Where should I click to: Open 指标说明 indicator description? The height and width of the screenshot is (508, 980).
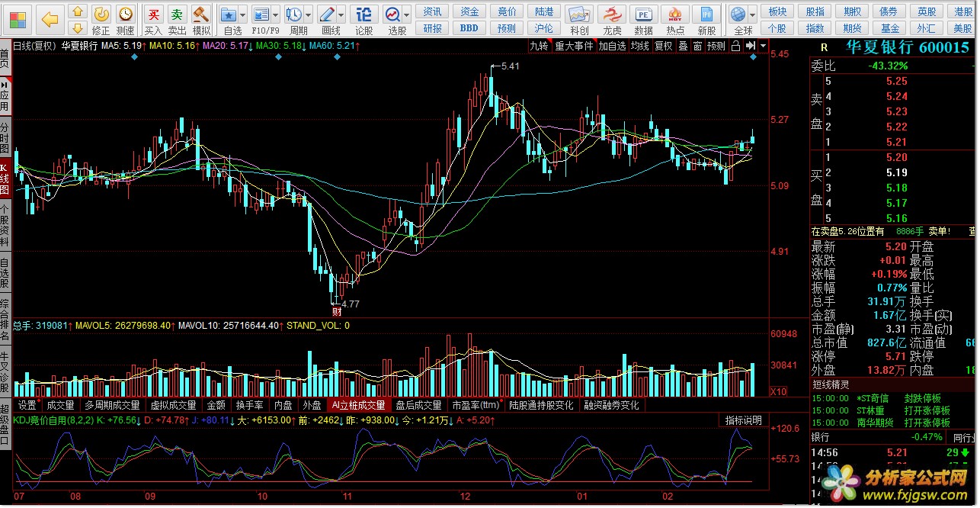(x=743, y=420)
